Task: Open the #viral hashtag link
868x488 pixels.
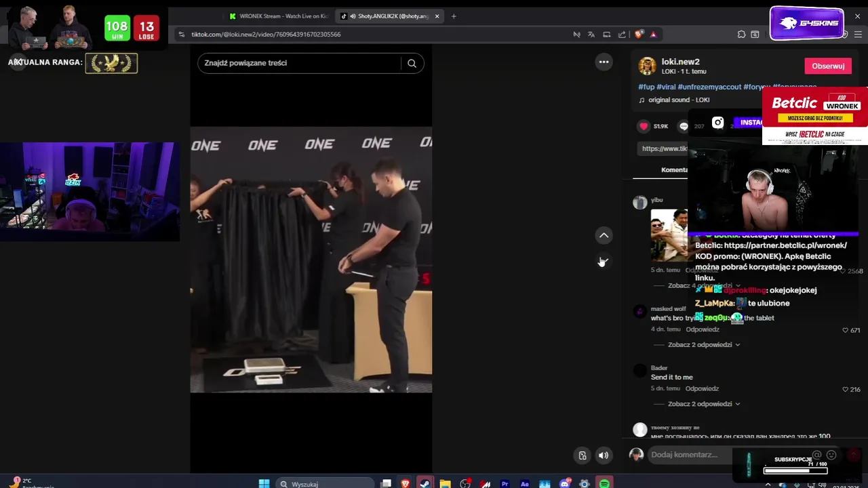Action: [666, 87]
